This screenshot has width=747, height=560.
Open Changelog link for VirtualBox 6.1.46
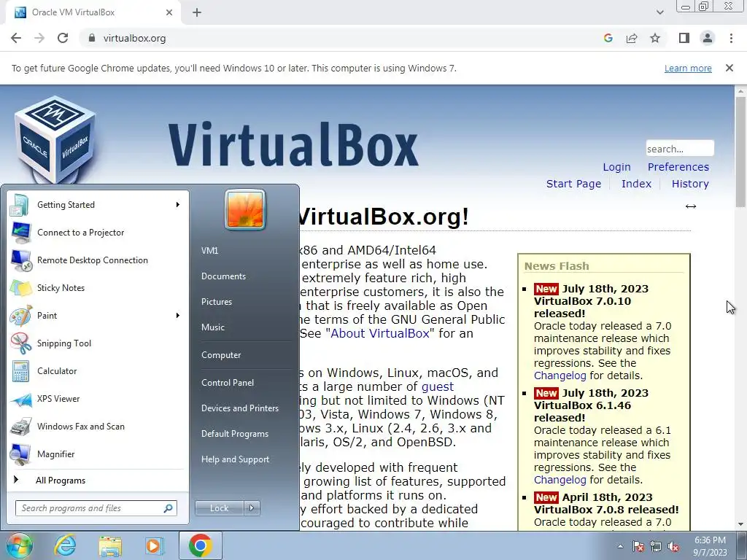pos(560,480)
